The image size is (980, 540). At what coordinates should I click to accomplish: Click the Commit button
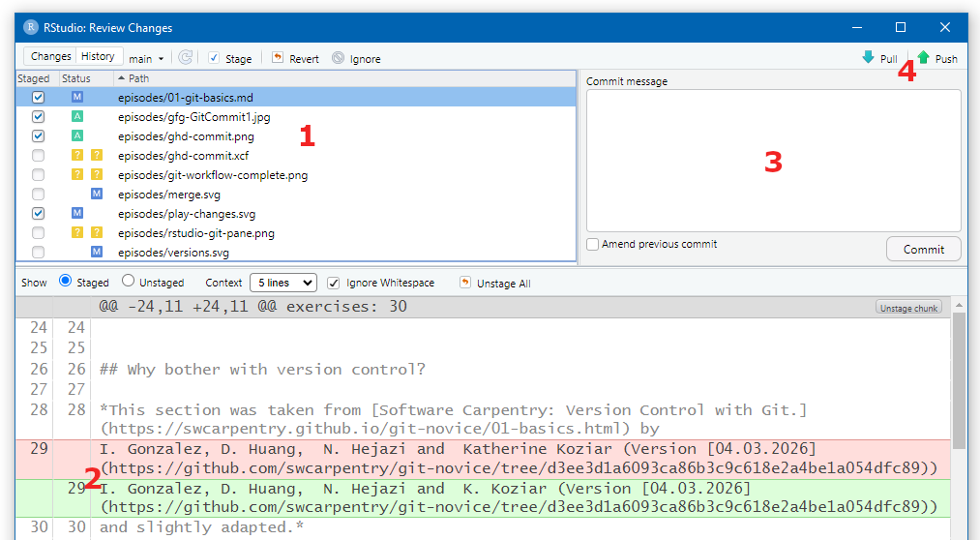(x=923, y=249)
